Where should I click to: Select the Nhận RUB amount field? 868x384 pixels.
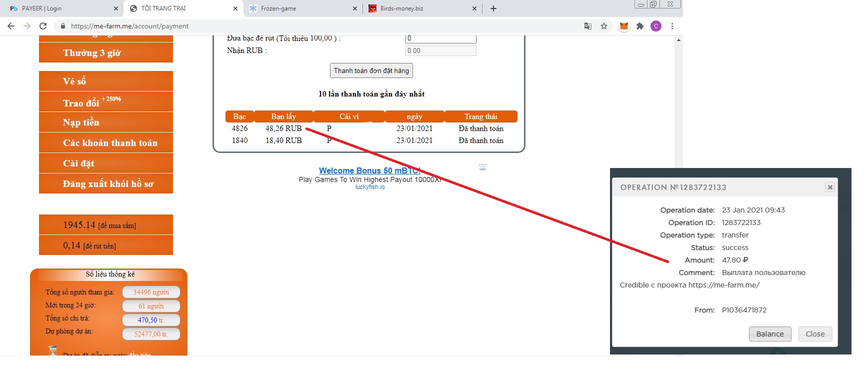(x=440, y=50)
